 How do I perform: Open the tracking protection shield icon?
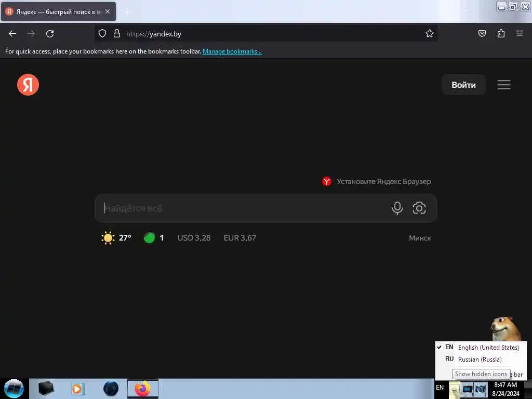click(102, 33)
